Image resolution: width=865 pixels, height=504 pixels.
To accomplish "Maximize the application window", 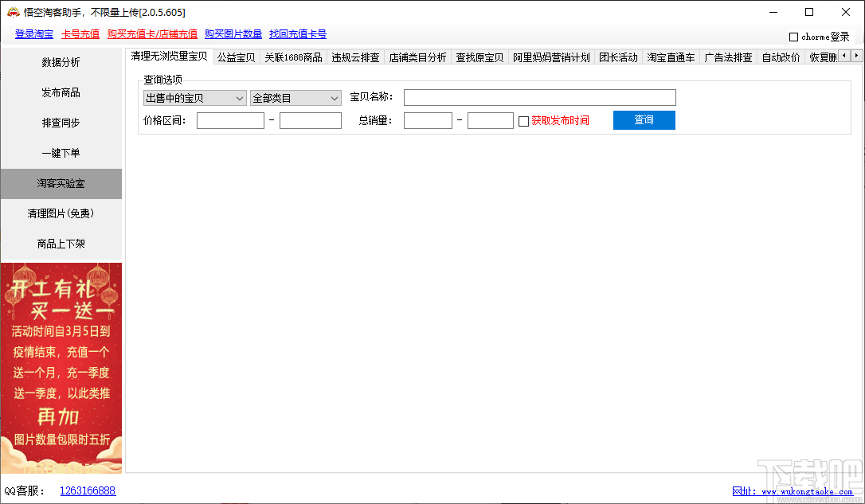I will coord(809,12).
